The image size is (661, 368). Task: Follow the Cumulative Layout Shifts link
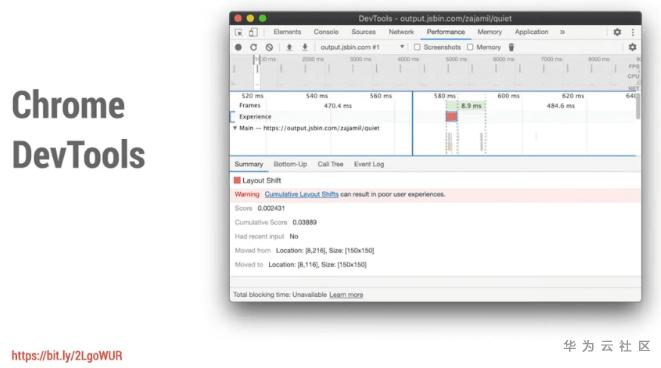(301, 194)
